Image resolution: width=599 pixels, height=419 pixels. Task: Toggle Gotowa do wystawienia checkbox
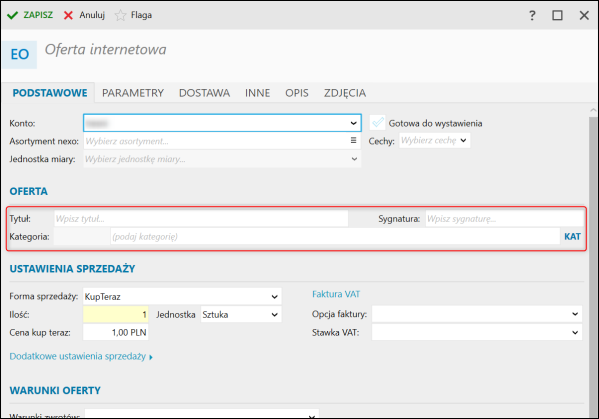pos(377,123)
